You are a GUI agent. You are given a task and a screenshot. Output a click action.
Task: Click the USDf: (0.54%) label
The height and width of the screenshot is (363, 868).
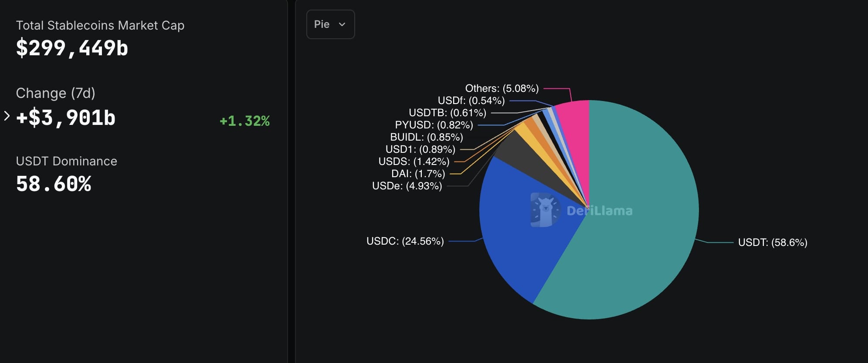click(x=471, y=101)
